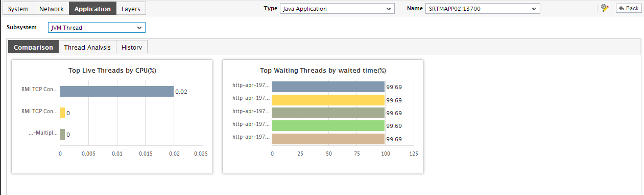Open the Layers tab

131,9
